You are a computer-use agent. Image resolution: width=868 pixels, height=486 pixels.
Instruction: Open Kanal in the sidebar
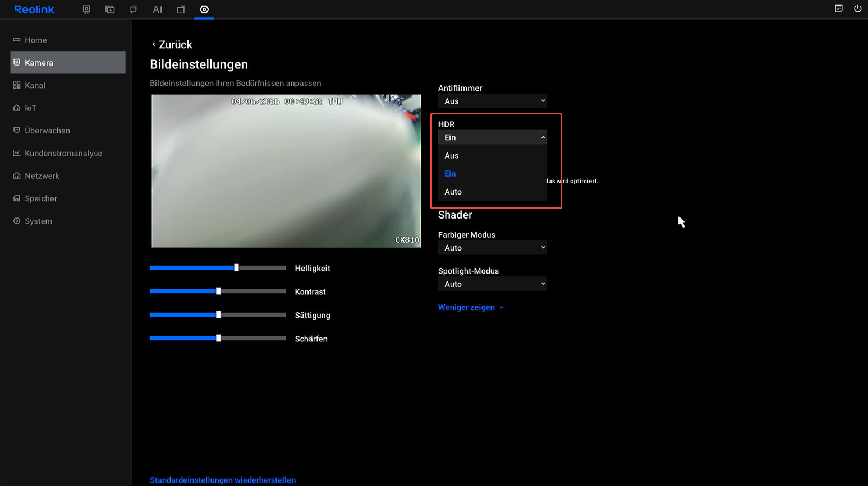(x=68, y=85)
